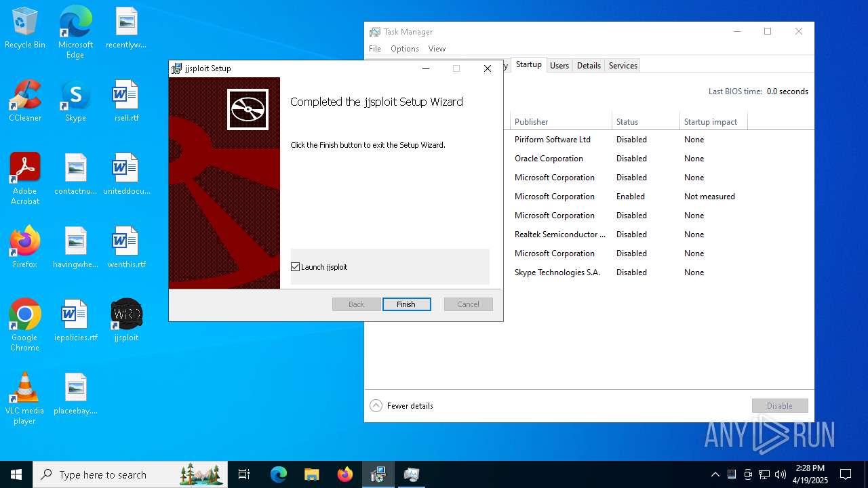Open the File menu in Task Manager
The height and width of the screenshot is (488, 868).
[x=375, y=49]
